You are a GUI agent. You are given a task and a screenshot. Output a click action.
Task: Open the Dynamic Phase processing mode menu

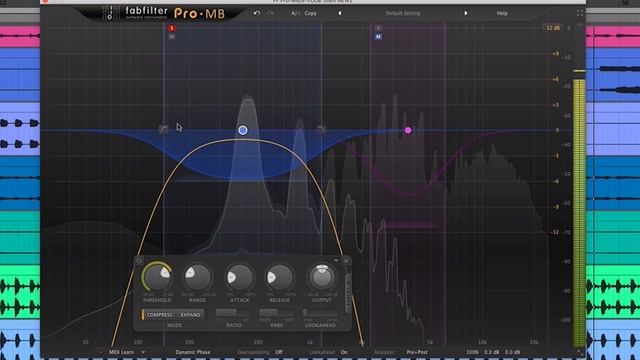pyautogui.click(x=193, y=352)
